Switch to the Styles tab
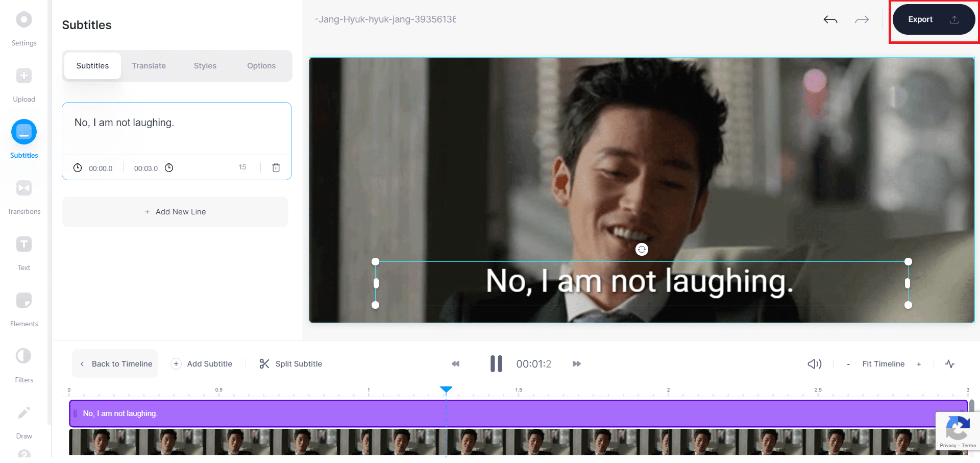 (x=205, y=66)
